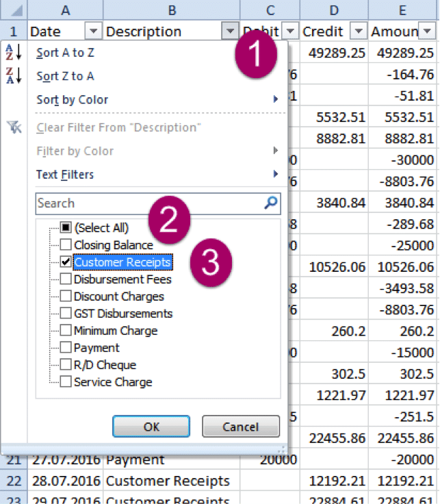Image resolution: width=440 pixels, height=504 pixels.
Task: Cancel the filter dialog
Action: 241,427
